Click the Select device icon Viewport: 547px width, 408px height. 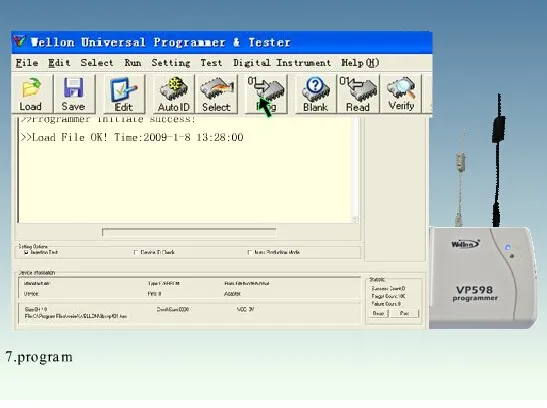click(x=217, y=93)
